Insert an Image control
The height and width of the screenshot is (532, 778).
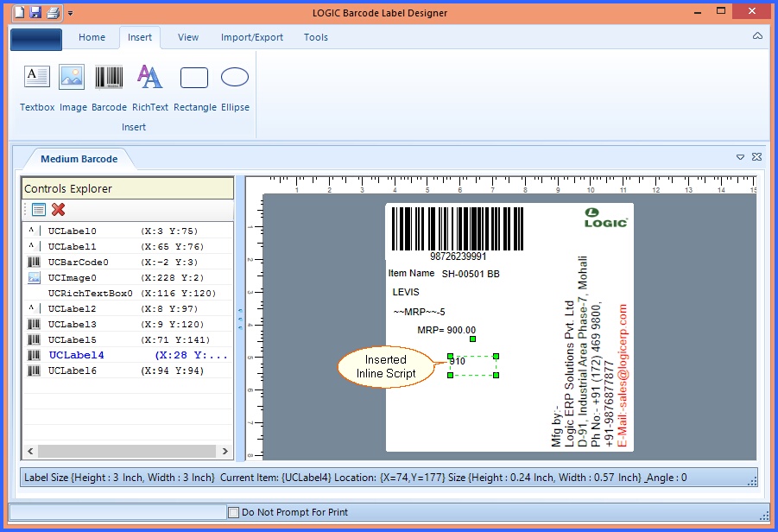pyautogui.click(x=73, y=88)
